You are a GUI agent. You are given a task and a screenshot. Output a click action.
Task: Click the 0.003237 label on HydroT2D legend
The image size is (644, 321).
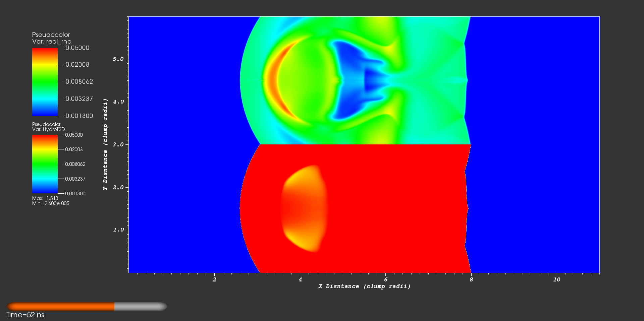[75, 179]
